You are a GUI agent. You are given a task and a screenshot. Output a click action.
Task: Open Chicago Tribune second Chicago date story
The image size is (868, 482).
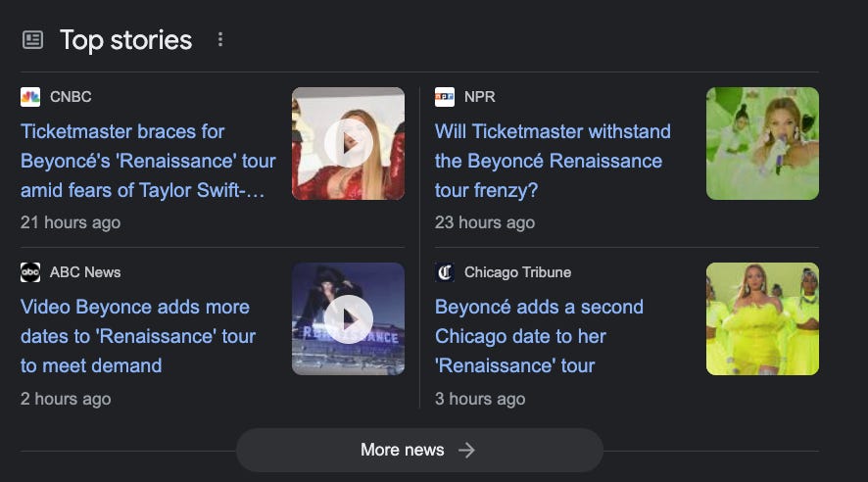tap(539, 336)
